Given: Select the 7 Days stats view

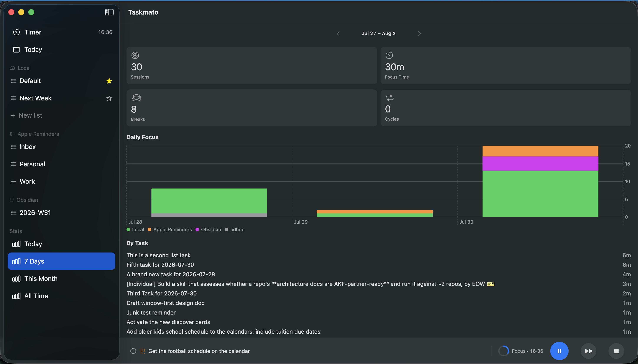Looking at the screenshot, I should point(62,261).
